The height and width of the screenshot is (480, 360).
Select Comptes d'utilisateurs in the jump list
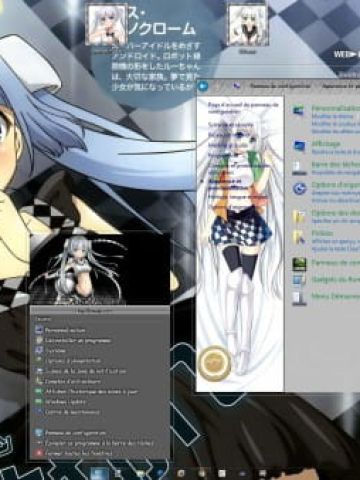point(73,381)
